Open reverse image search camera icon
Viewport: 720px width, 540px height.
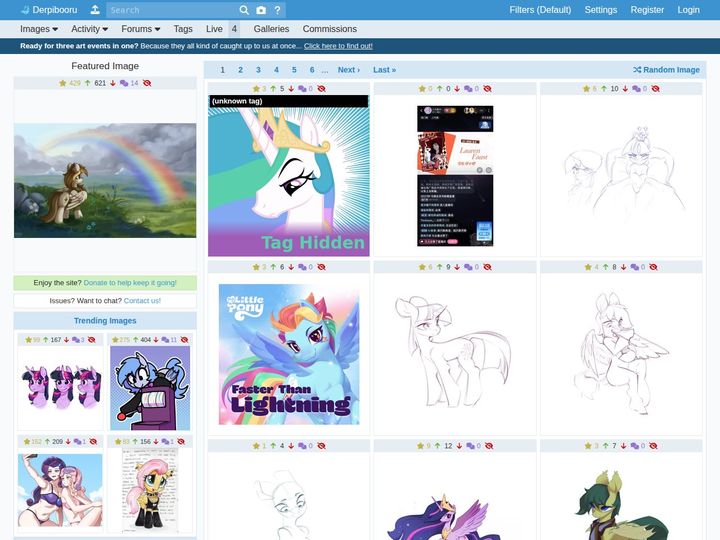pyautogui.click(x=261, y=10)
